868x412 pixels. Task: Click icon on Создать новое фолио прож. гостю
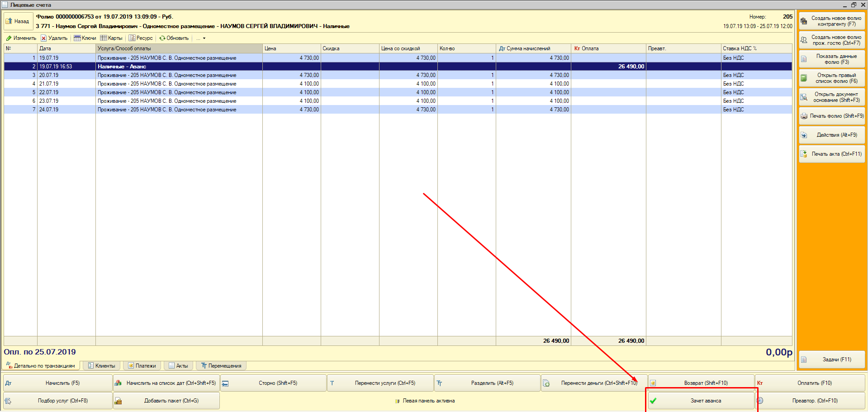(804, 40)
